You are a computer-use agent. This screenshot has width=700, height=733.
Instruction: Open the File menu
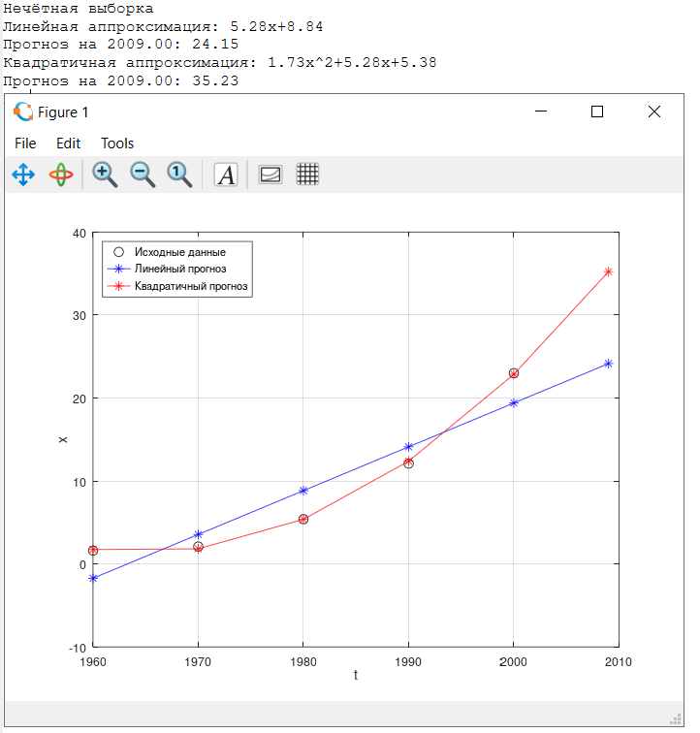pyautogui.click(x=25, y=143)
